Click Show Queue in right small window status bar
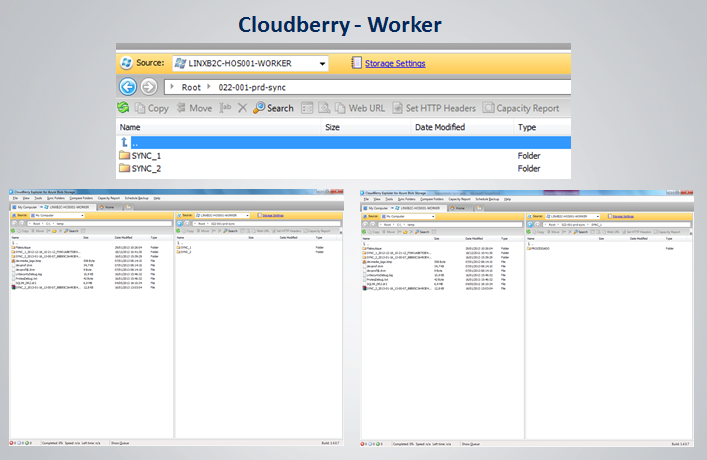The height and width of the screenshot is (460, 707). (x=471, y=444)
